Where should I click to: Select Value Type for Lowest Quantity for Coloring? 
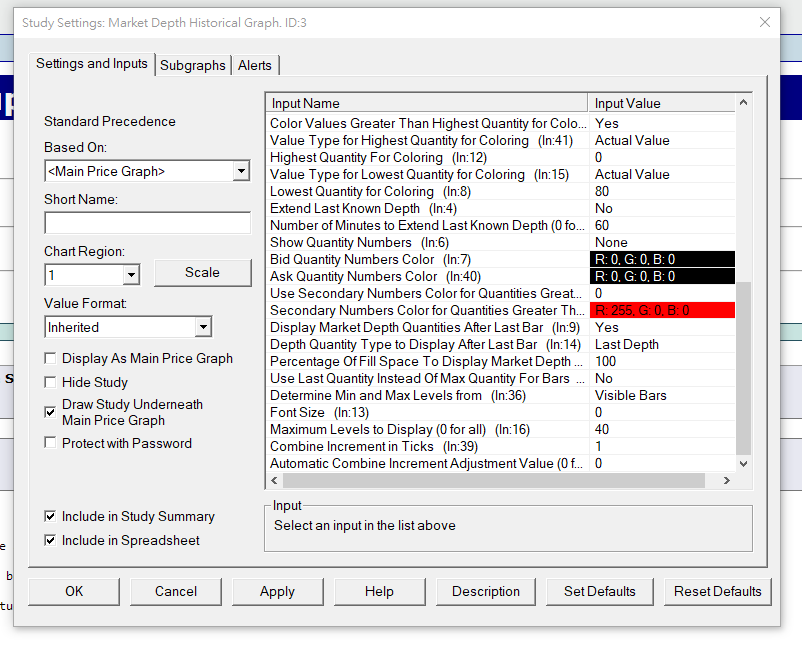501,174
